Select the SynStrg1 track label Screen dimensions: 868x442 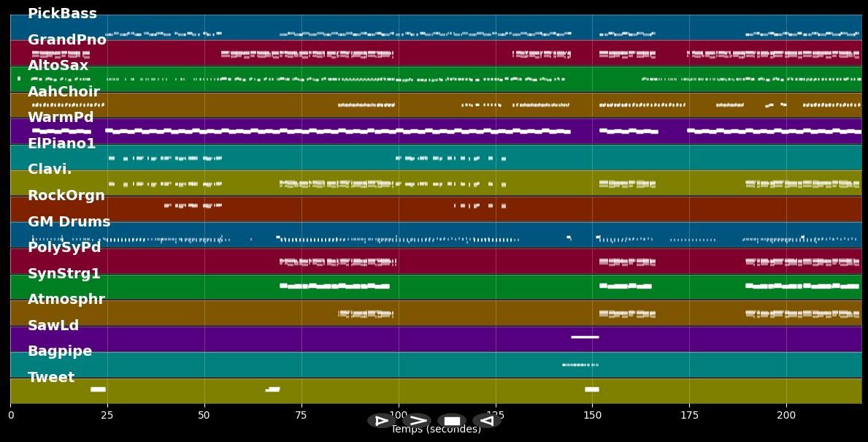click(x=64, y=273)
